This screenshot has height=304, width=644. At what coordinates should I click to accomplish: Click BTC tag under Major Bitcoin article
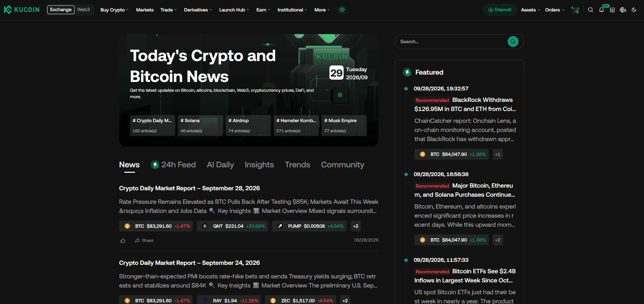tap(452, 240)
